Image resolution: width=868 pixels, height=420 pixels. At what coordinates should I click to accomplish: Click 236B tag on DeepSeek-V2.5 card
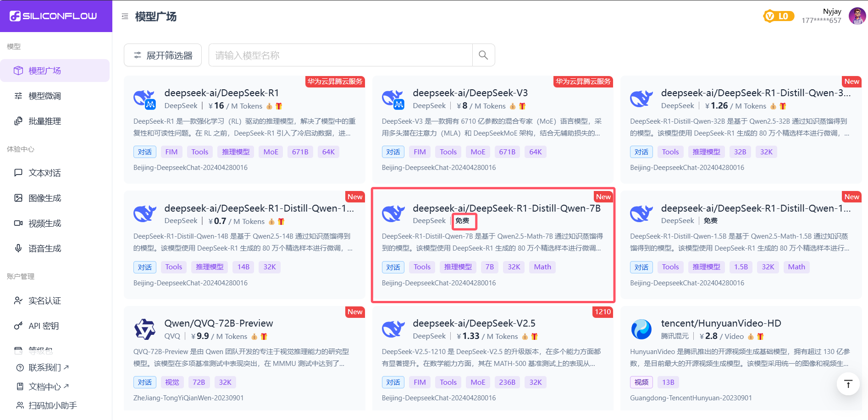[x=507, y=382]
